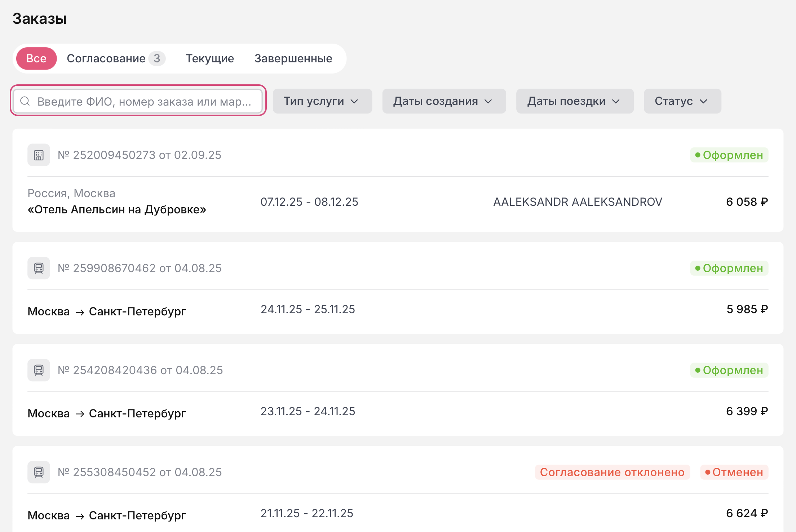Image resolution: width=796 pixels, height=532 pixels.
Task: Click the Отменен status badge
Action: click(x=734, y=472)
